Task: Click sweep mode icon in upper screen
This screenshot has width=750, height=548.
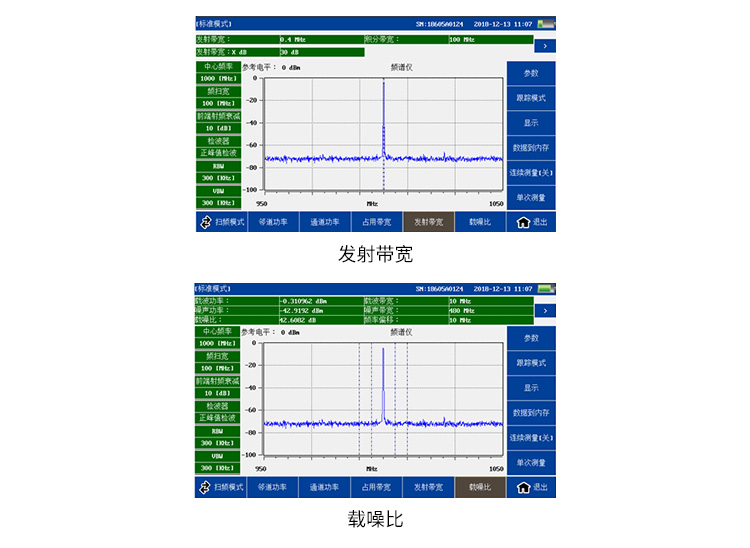Action: 205,222
